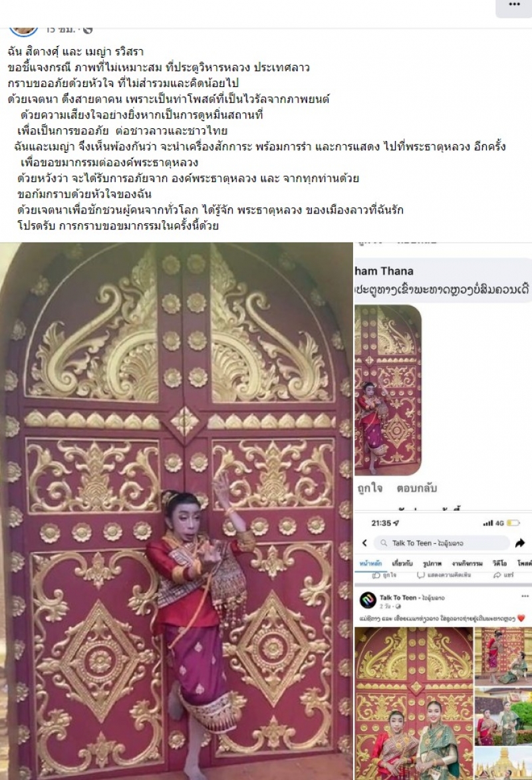Open the photo thumbnail in ham Thana's comment
The height and width of the screenshot is (780, 532).
pos(388,390)
